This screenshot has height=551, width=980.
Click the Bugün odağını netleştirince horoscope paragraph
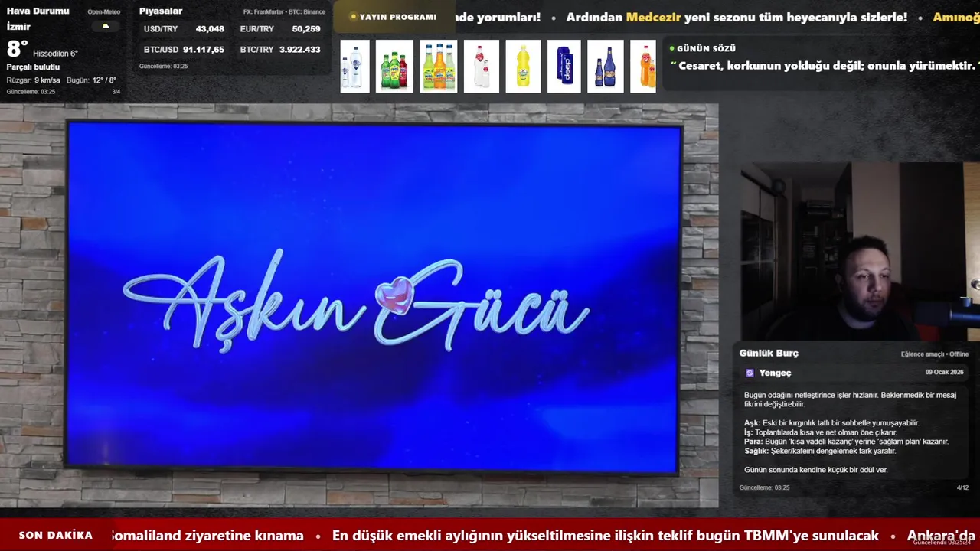coord(850,399)
